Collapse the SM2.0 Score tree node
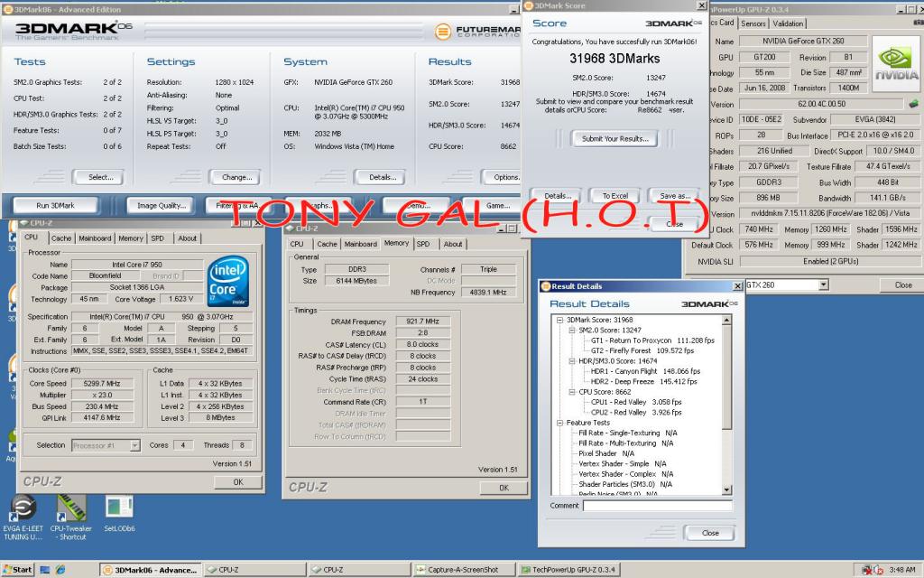The height and width of the screenshot is (578, 924). click(x=571, y=331)
